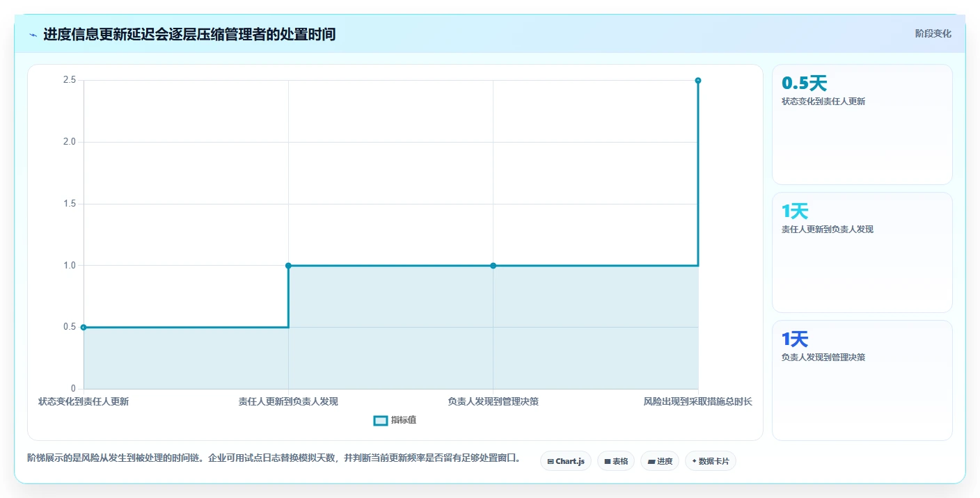Click the data point at value 0.5
Image resolution: width=980 pixels, height=498 pixels.
(x=84, y=327)
